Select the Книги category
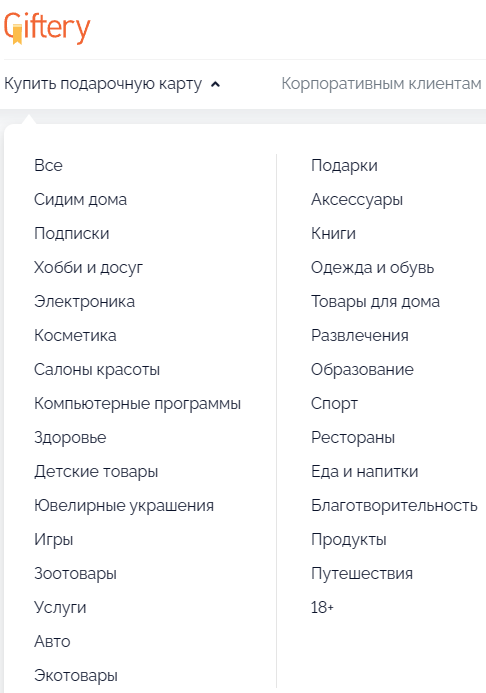 [333, 233]
